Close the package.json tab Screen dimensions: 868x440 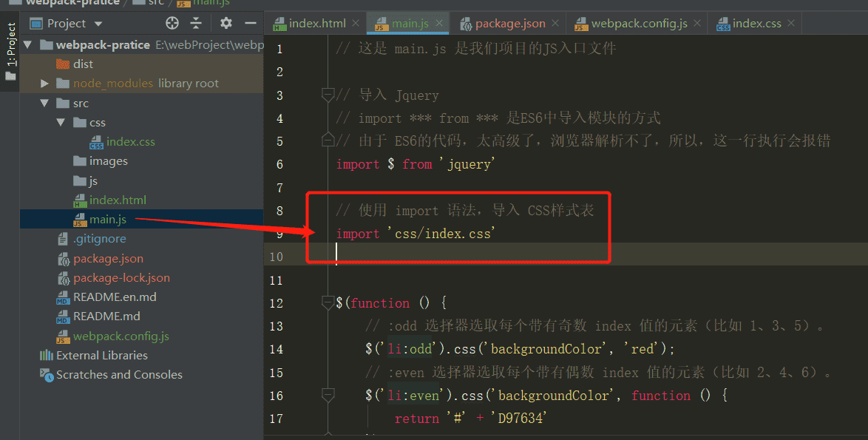[x=555, y=23]
